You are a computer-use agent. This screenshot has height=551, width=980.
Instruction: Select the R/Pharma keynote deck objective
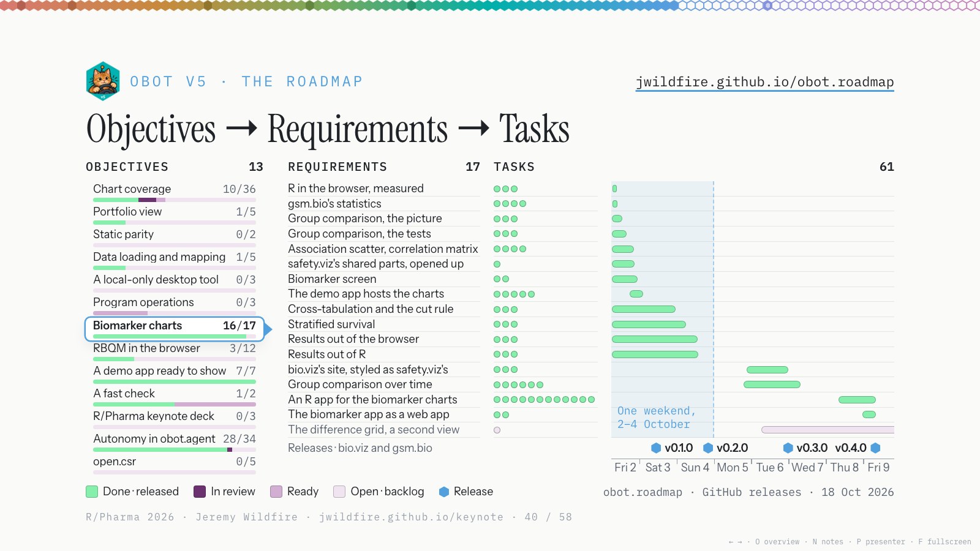[174, 419]
